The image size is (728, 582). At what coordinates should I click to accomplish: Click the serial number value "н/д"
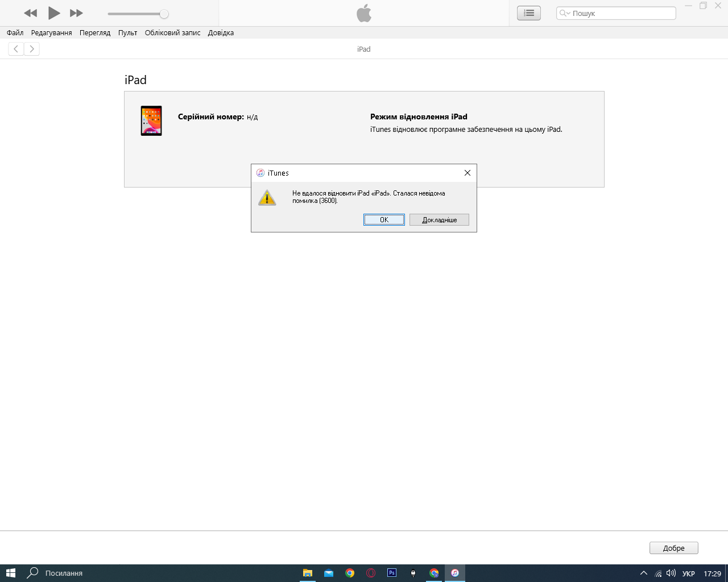253,117
